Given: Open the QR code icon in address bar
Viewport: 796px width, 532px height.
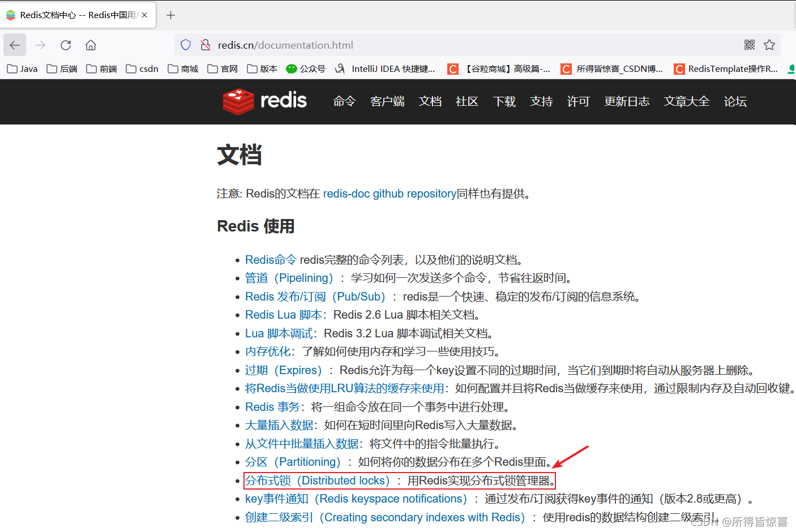Looking at the screenshot, I should (750, 45).
